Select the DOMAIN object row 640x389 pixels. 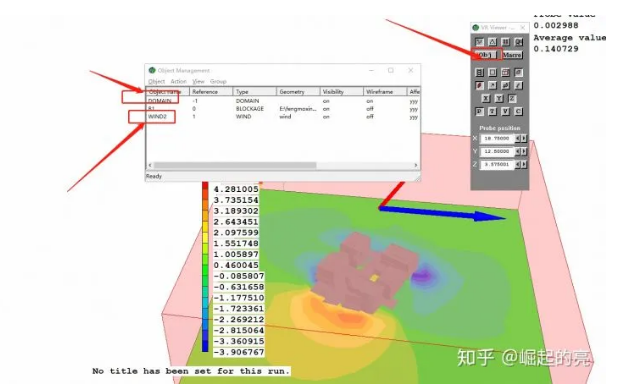pyautogui.click(x=282, y=101)
